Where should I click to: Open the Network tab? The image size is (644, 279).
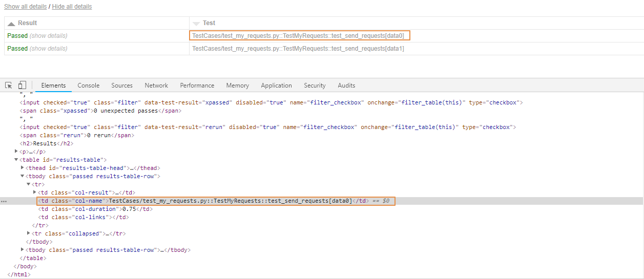pos(156,85)
